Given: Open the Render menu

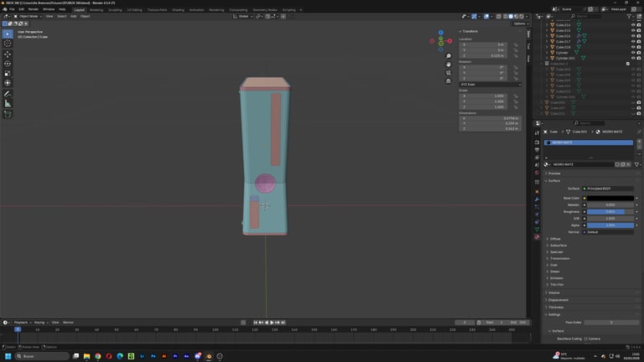Looking at the screenshot, I should coord(34,9).
